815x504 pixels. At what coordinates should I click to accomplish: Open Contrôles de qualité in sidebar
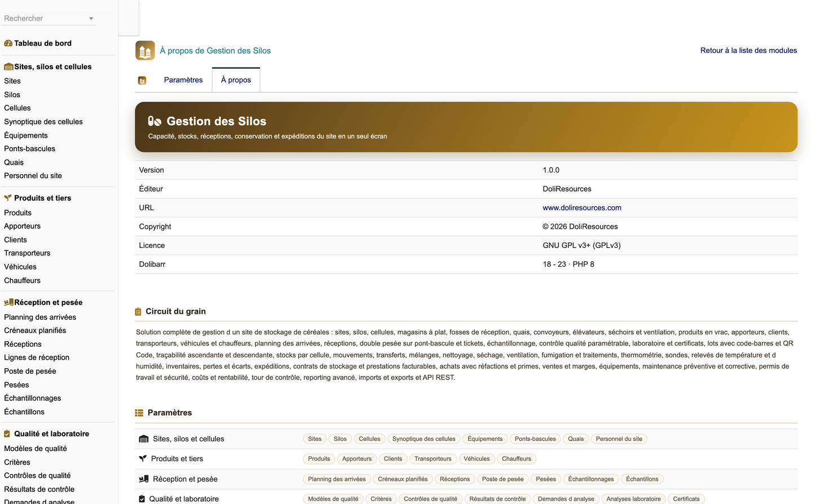(x=37, y=476)
